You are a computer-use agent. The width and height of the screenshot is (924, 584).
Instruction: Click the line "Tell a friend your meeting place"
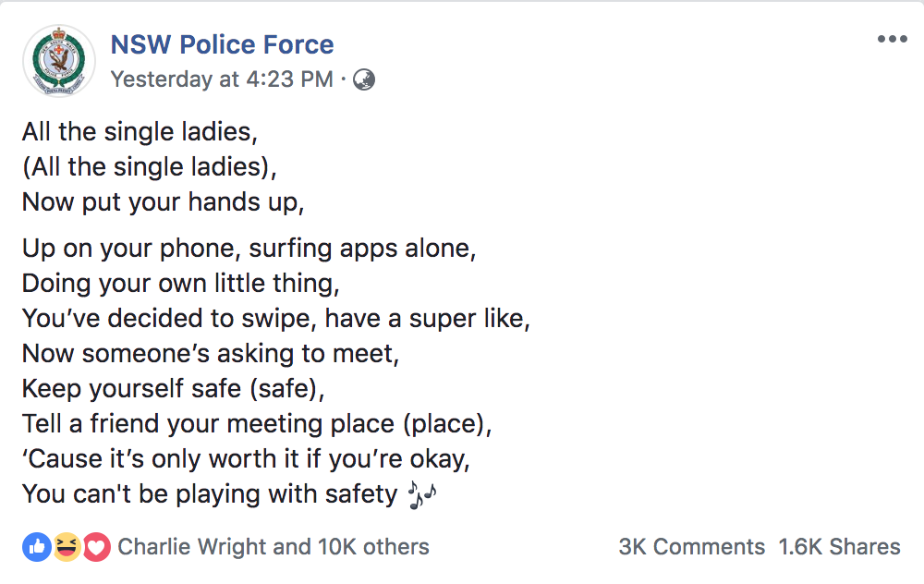point(259,424)
